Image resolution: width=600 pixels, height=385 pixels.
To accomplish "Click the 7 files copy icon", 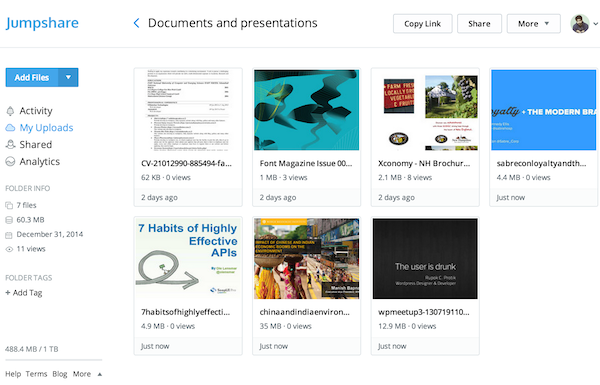I will pyautogui.click(x=9, y=205).
